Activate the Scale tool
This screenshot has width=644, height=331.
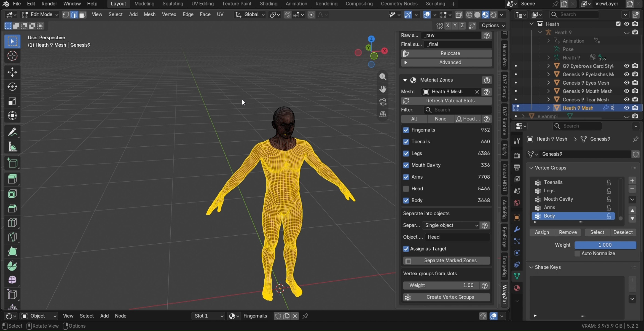[x=12, y=101]
